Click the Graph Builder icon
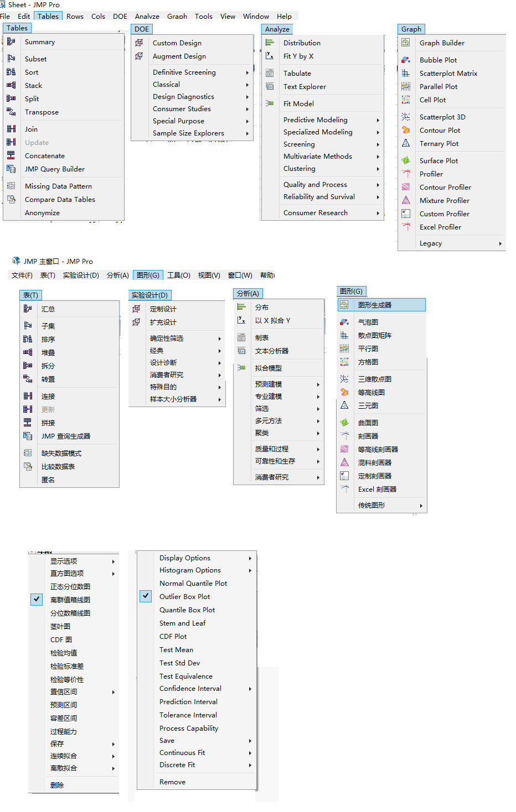This screenshot has height=812, width=516. point(406,43)
